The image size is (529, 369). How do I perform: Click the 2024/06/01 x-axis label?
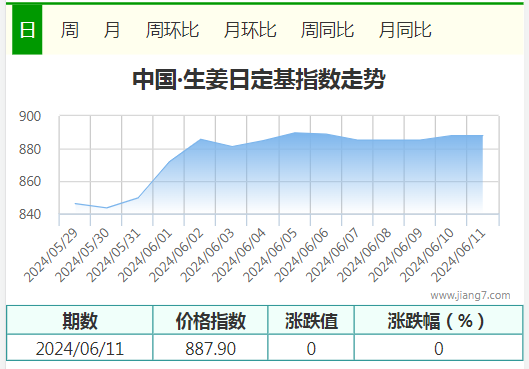[145, 255]
